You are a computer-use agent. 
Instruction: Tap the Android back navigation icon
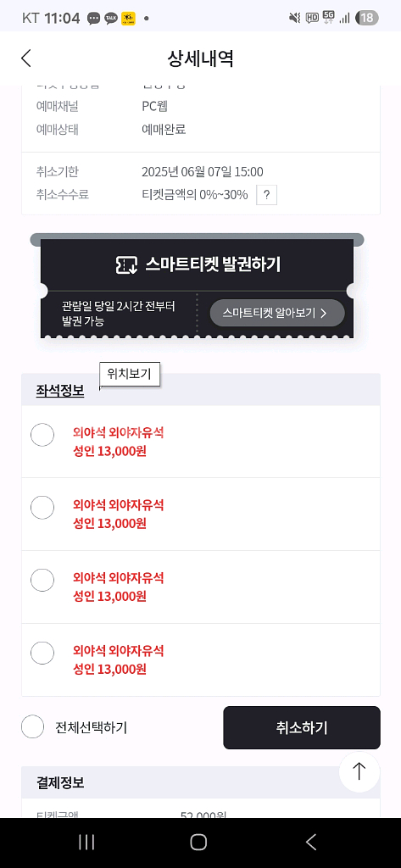pos(311,843)
